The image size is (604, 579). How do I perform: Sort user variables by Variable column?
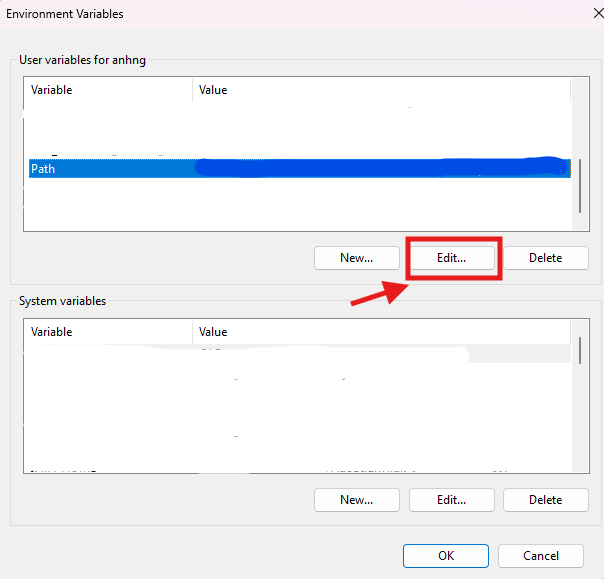pyautogui.click(x=108, y=90)
